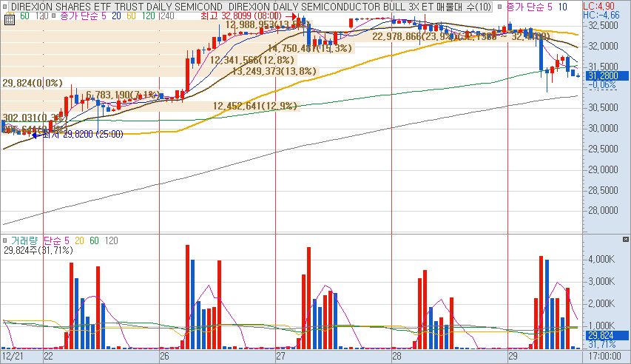Click the gray 240 period in price legend
The height and width of the screenshot is (364, 631).
[167, 16]
